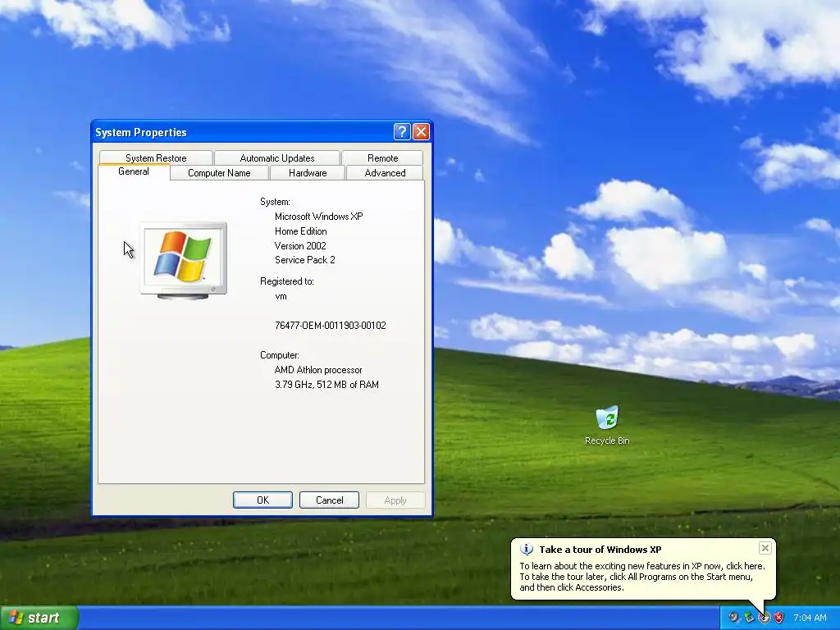Click the help question mark in System Properties
This screenshot has width=840, height=630.
point(402,132)
